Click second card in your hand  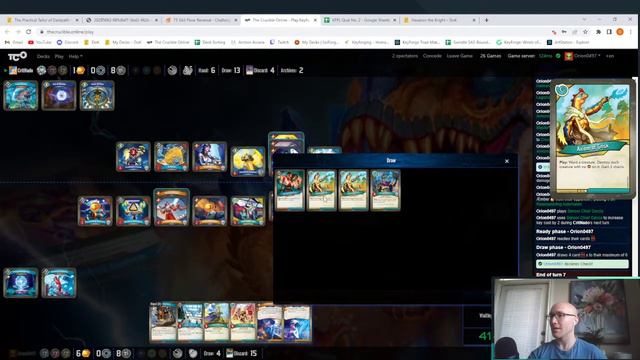coord(190,322)
